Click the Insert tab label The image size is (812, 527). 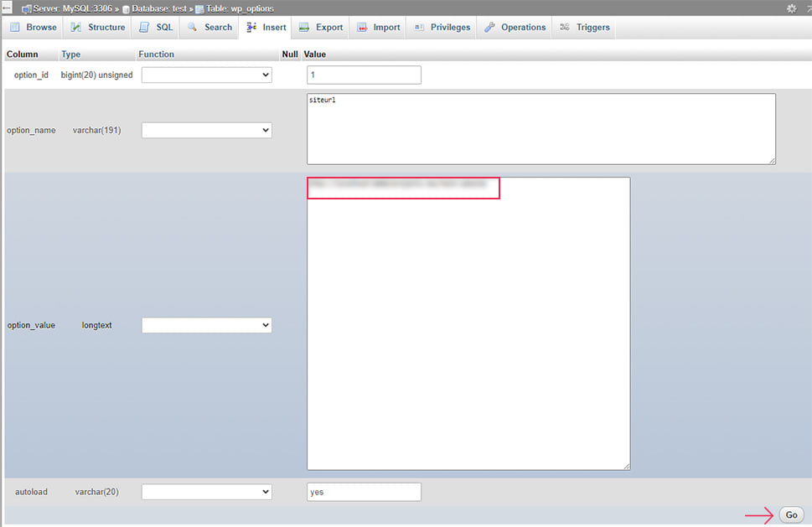click(274, 27)
